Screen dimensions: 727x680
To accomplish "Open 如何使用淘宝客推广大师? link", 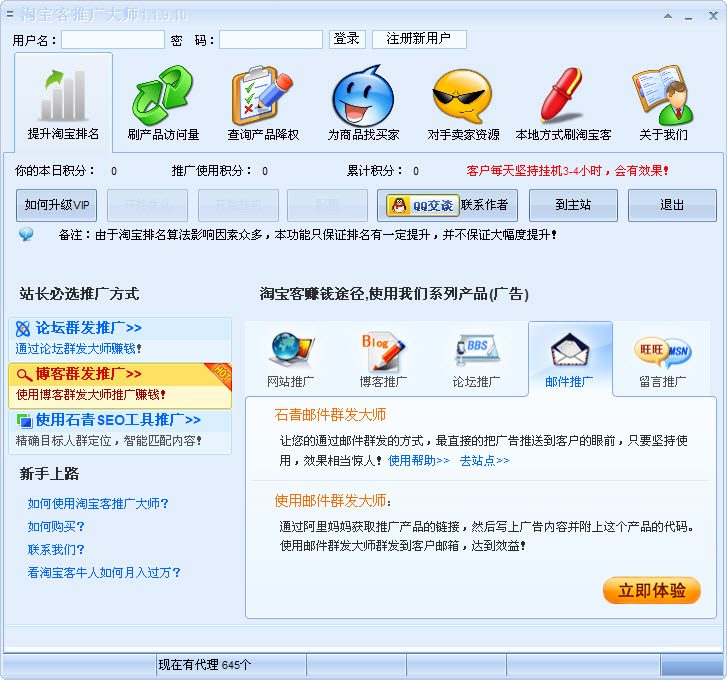I will click(x=98, y=503).
